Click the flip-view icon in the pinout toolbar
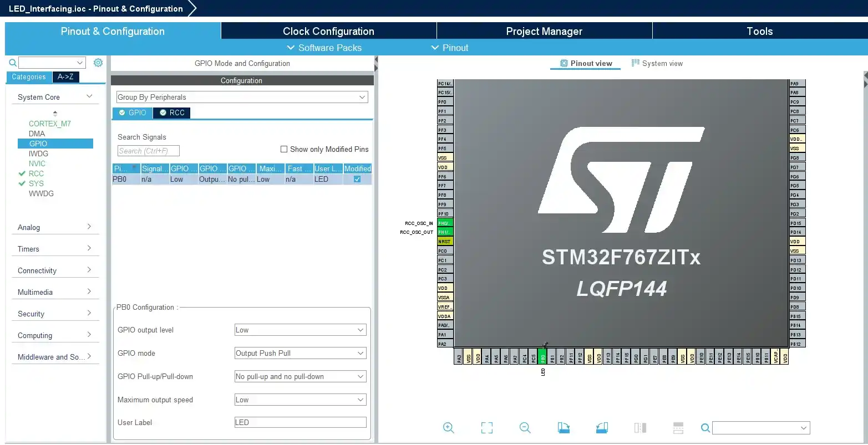This screenshot has height=445, width=868. pyautogui.click(x=640, y=428)
